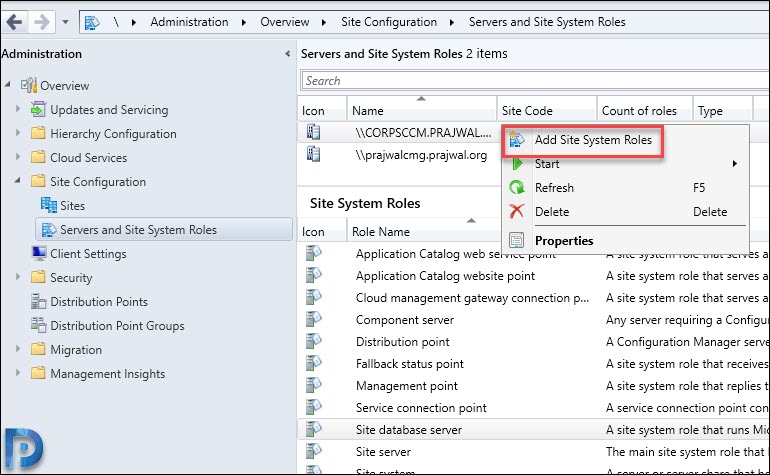The image size is (770, 475).
Task: Select the Distribution point role
Action: (402, 342)
